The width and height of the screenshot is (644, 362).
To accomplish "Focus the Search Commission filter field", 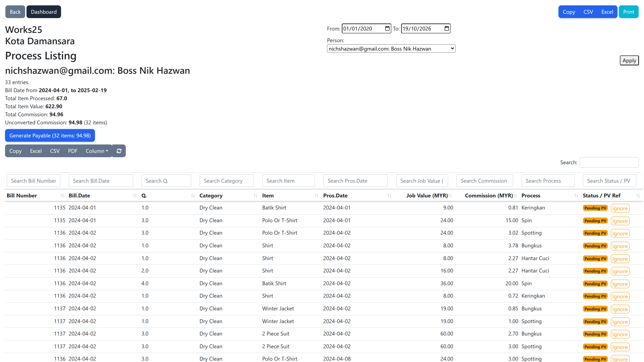I will [485, 181].
